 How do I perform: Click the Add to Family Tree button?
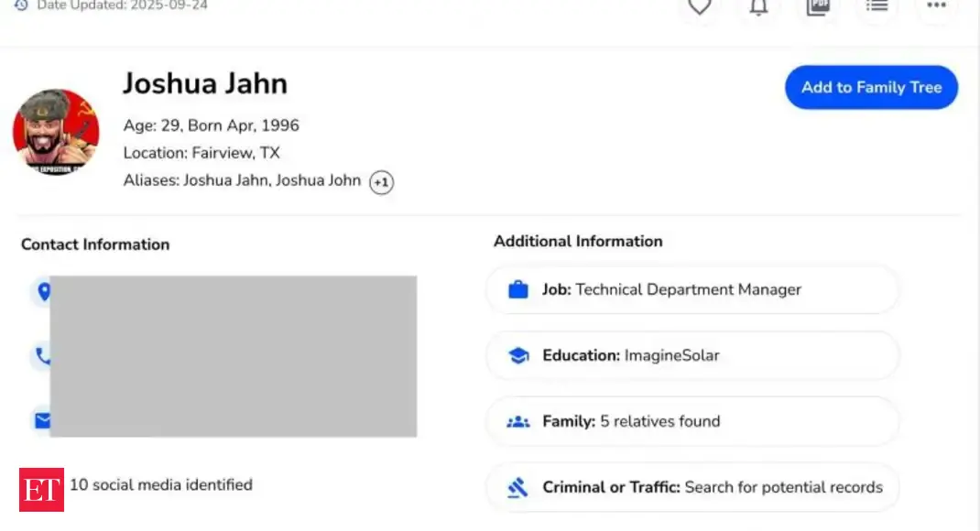pos(871,88)
